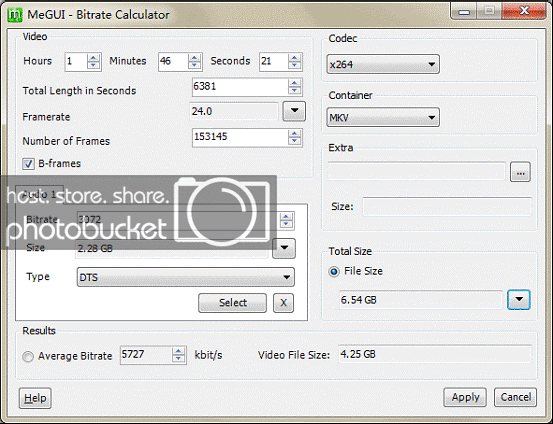Increase Seconds with the up arrow

[294, 58]
